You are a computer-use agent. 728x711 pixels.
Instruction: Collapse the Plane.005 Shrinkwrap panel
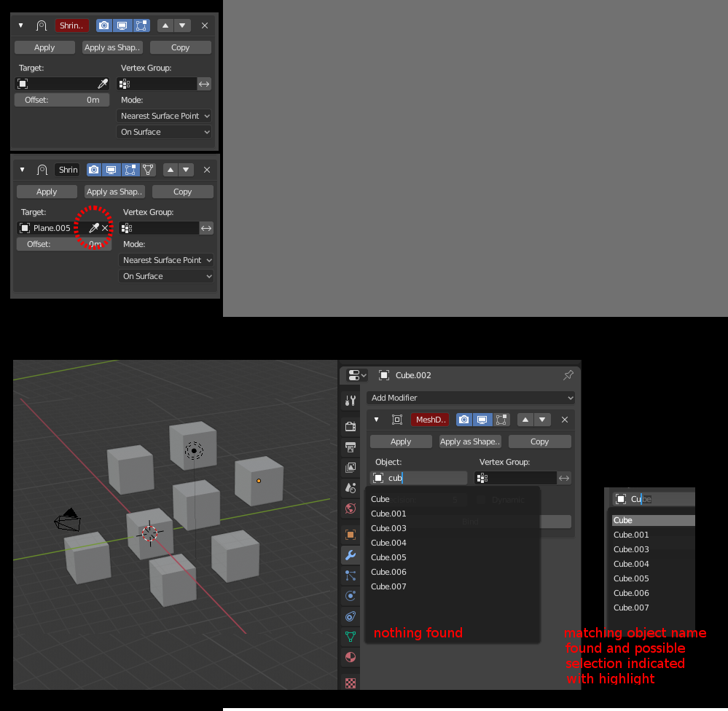(22, 170)
